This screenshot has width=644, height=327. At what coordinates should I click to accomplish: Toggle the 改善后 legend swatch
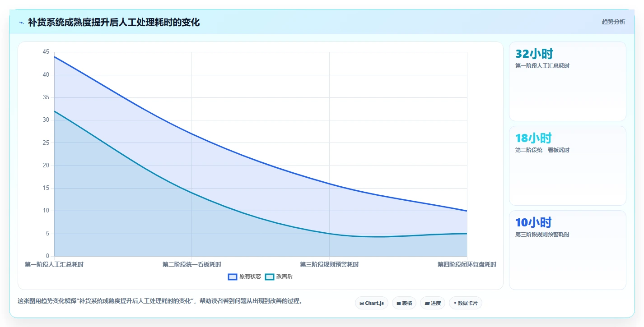point(270,276)
